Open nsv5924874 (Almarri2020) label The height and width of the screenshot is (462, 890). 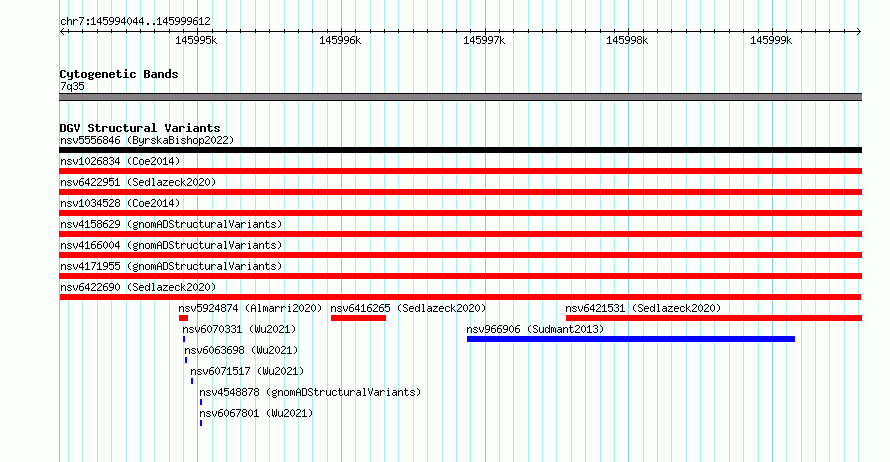[x=250, y=308]
